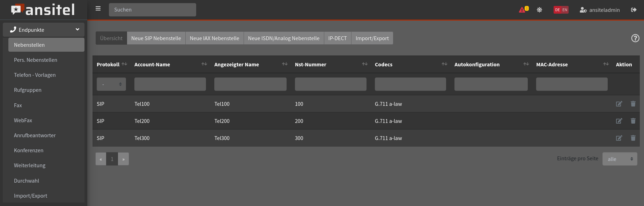644x206 pixels.
Task: Click the Account-Name filter input
Action: 170,84
